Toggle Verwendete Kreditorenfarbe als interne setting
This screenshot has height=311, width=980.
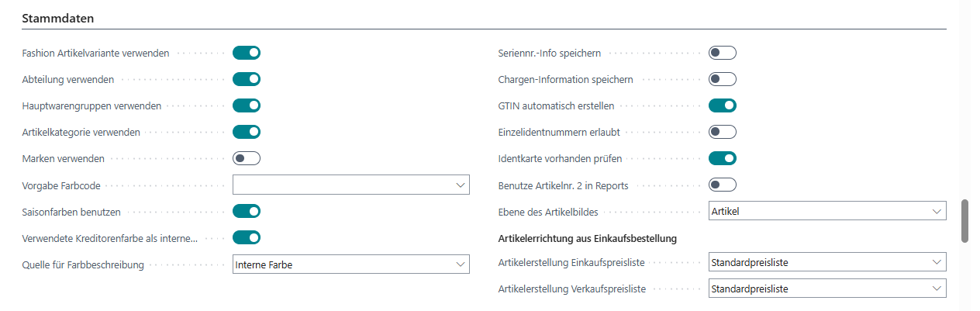tap(246, 237)
